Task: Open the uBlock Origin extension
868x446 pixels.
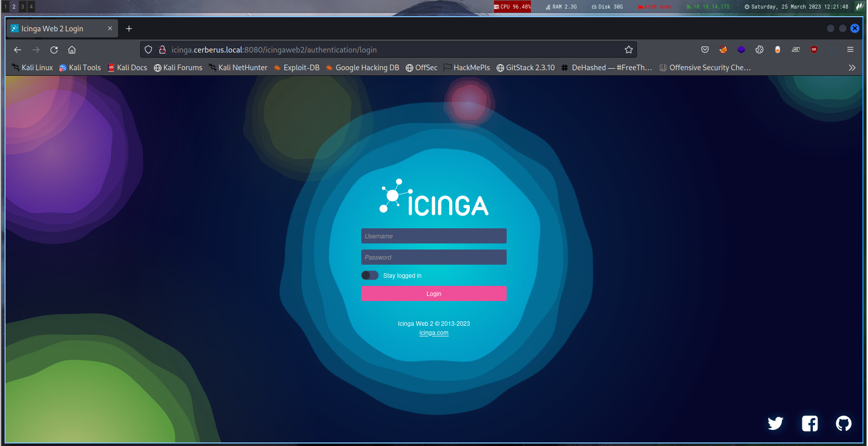Action: coord(814,49)
